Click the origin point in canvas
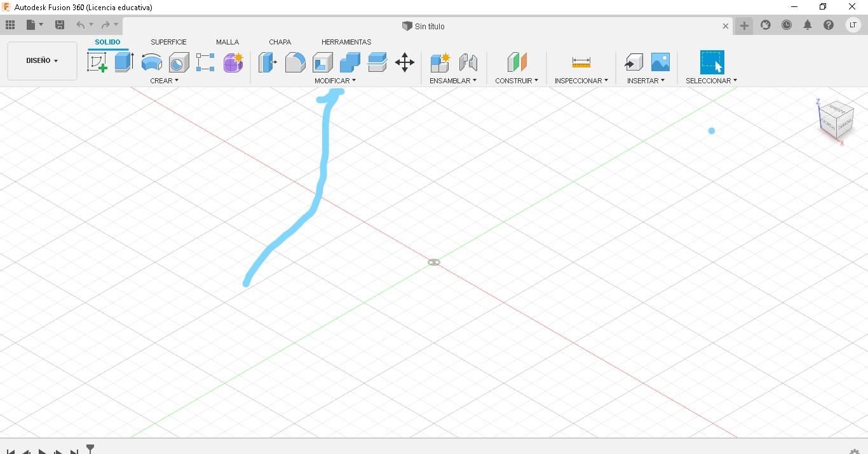This screenshot has height=454, width=868. [434, 262]
